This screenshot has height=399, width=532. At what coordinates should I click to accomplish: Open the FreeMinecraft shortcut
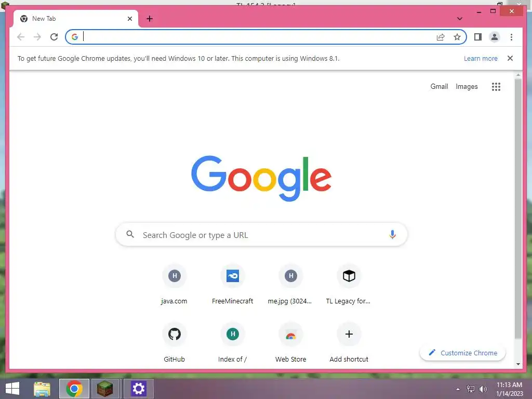click(x=232, y=284)
